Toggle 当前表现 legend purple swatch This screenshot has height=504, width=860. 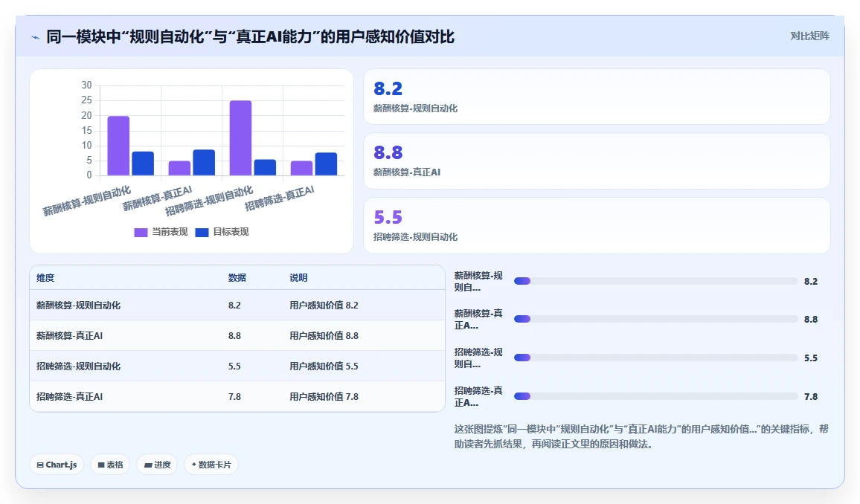pos(141,232)
